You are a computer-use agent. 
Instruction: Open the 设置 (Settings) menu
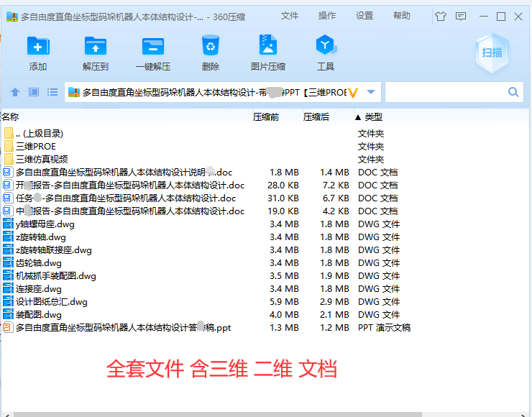pyautogui.click(x=364, y=16)
